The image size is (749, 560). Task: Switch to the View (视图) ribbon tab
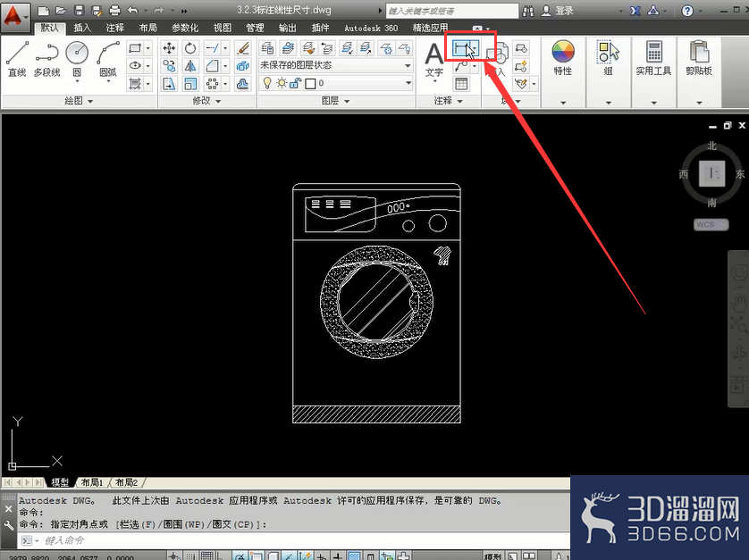click(223, 29)
